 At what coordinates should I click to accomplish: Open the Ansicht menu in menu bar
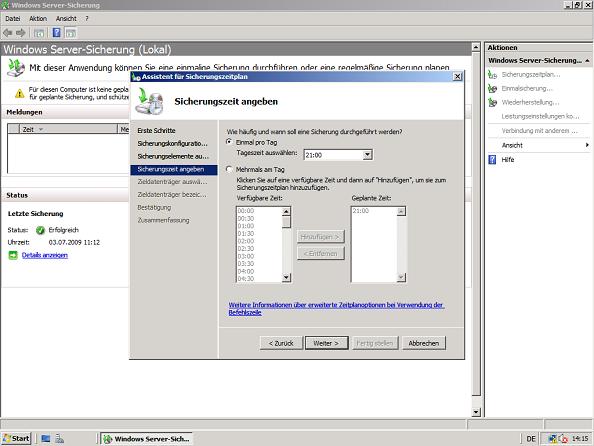coord(66,19)
